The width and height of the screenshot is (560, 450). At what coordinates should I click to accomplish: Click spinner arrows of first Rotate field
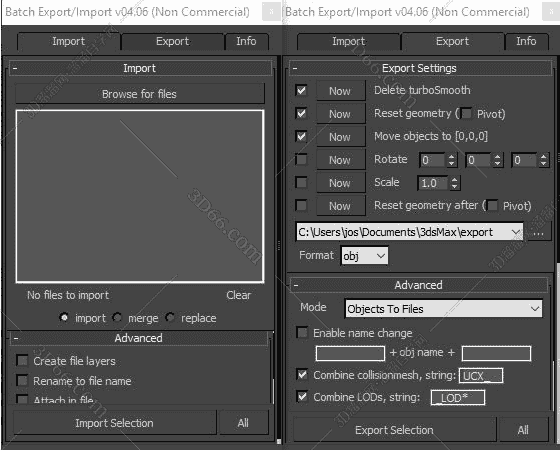(452, 160)
